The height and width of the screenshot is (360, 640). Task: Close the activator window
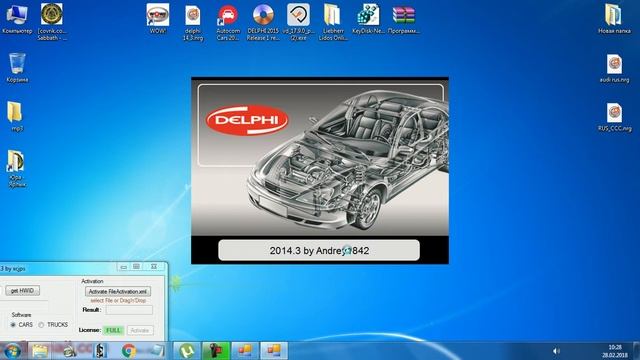click(154, 267)
